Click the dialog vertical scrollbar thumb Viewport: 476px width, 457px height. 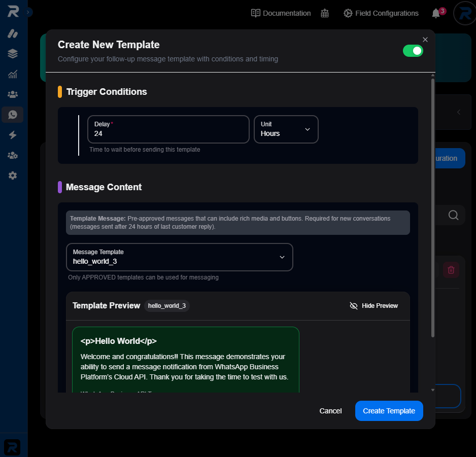click(x=432, y=208)
